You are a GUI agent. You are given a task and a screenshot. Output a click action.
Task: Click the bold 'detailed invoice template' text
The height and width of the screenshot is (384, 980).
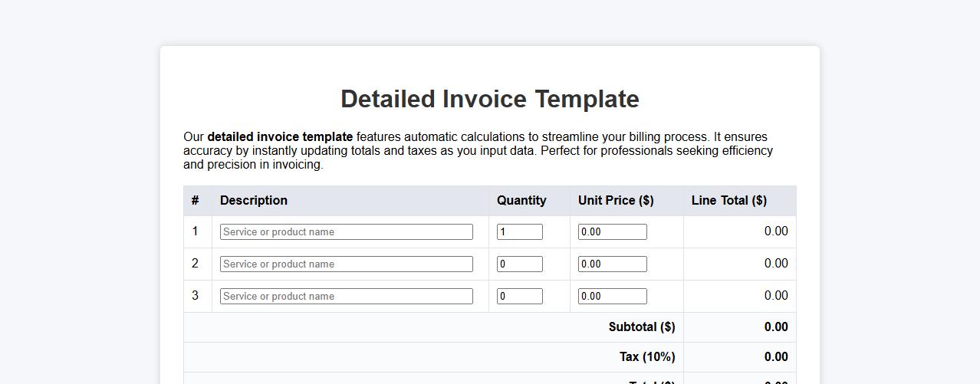pyautogui.click(x=280, y=137)
